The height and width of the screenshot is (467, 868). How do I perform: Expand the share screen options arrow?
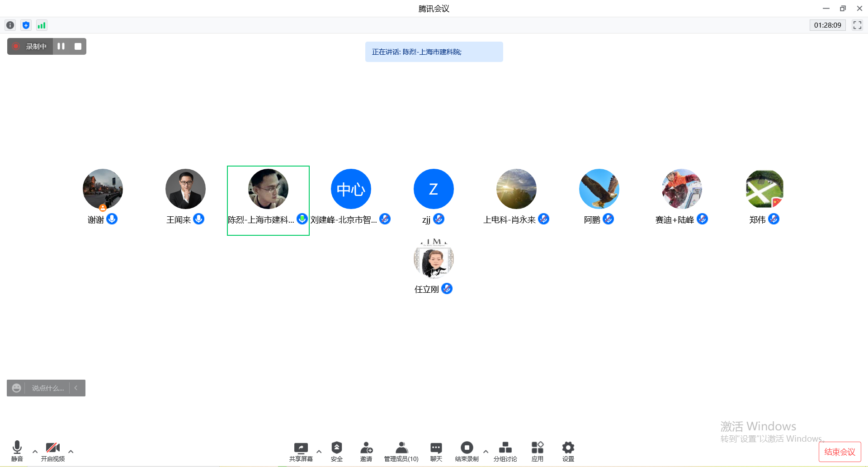click(319, 452)
